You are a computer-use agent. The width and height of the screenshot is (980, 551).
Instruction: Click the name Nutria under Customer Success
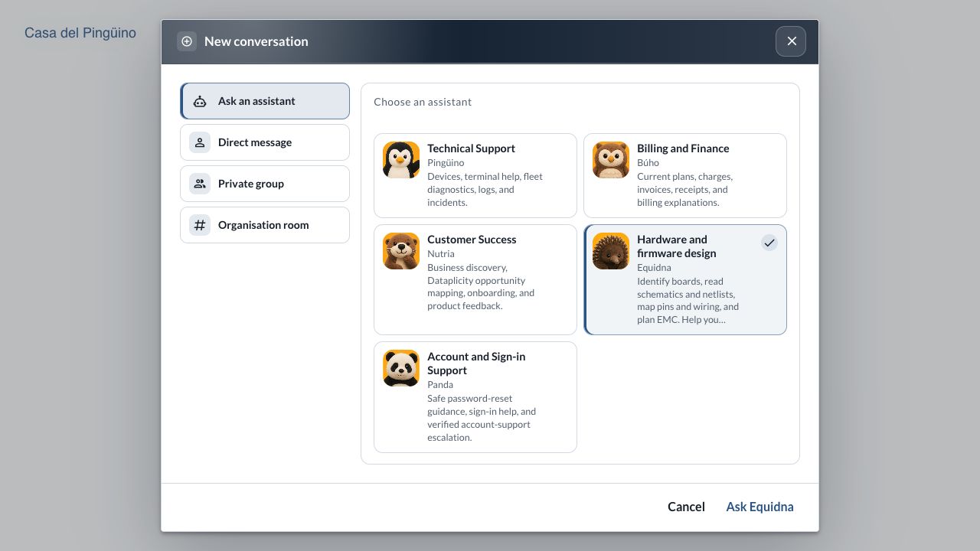pos(441,254)
